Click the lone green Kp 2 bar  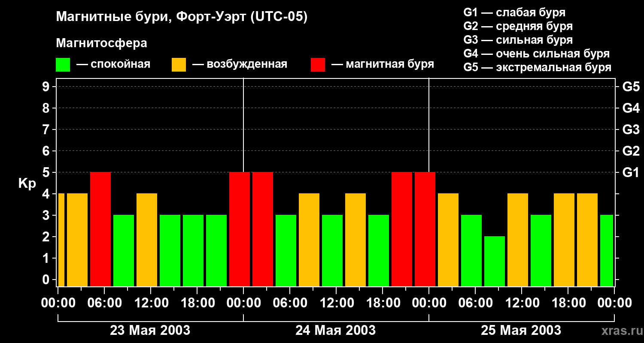point(495,261)
